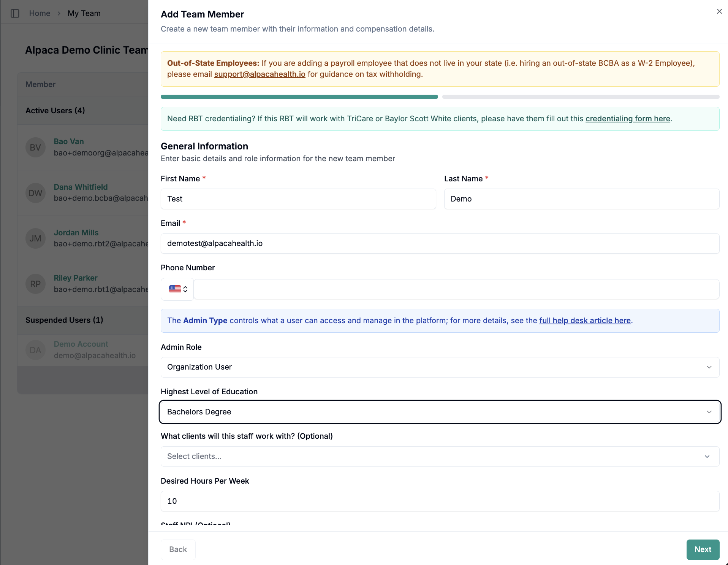Open the suspended Demo Account profile
This screenshot has width=728, height=565.
coord(81,344)
